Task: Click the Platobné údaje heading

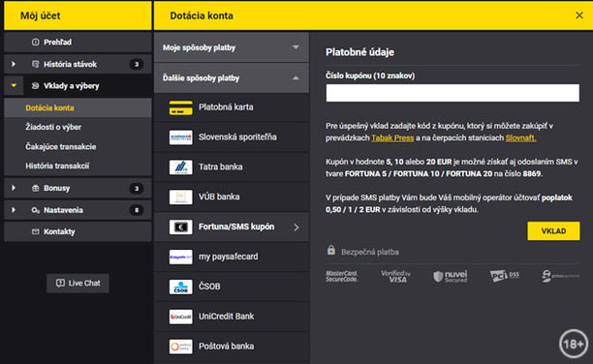Action: (359, 52)
